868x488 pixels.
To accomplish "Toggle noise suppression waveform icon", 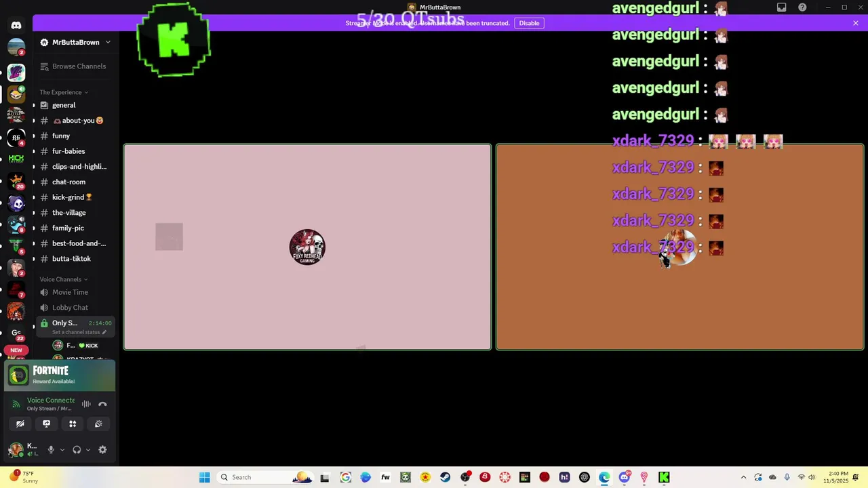I will pos(86,404).
